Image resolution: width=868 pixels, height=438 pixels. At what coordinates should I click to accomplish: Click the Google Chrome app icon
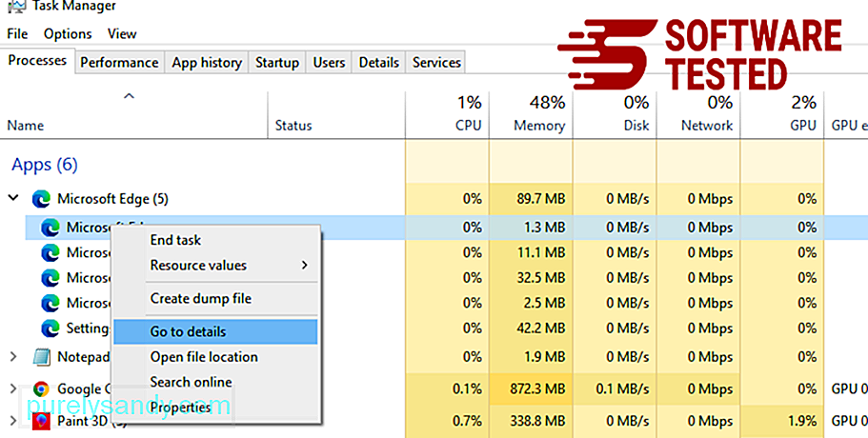coord(41,389)
